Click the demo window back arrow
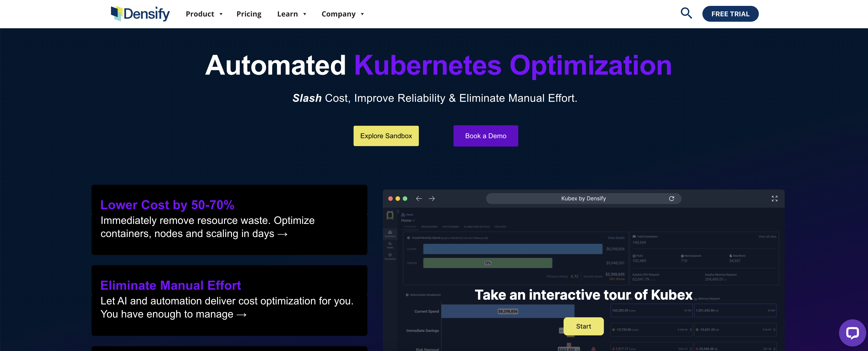 click(419, 199)
